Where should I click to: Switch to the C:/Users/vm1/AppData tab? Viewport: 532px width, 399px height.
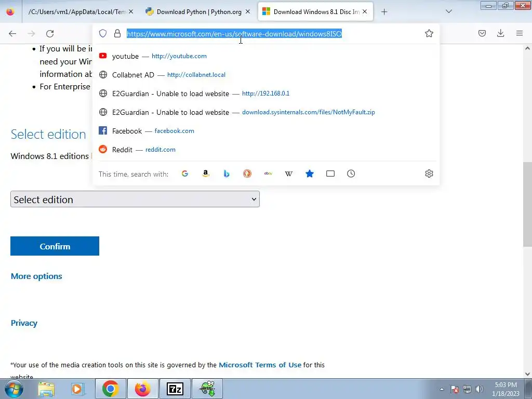tap(81, 12)
